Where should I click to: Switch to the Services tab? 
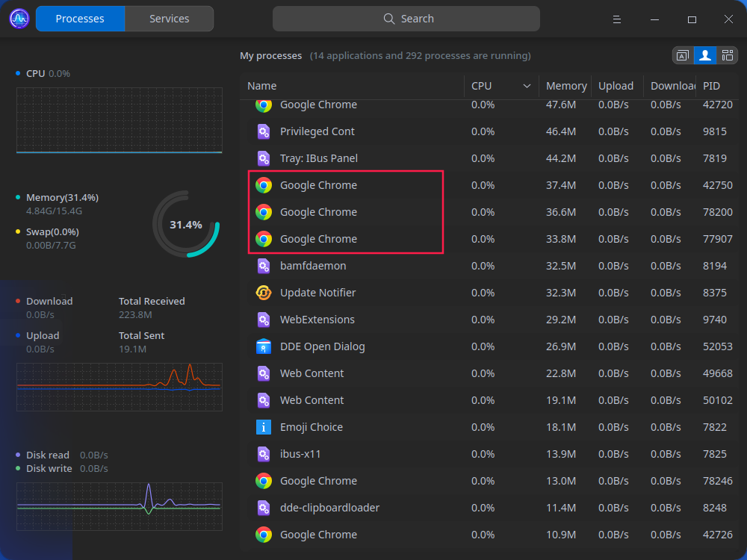tap(169, 19)
